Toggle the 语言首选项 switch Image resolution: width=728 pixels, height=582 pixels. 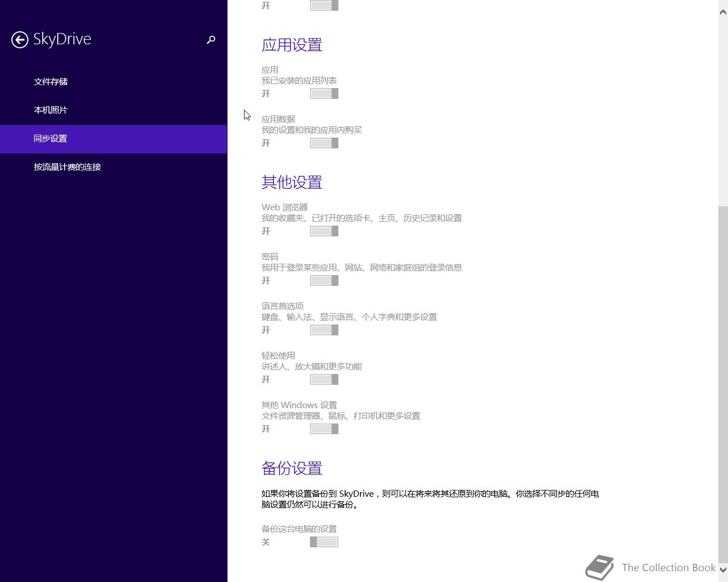coord(324,330)
